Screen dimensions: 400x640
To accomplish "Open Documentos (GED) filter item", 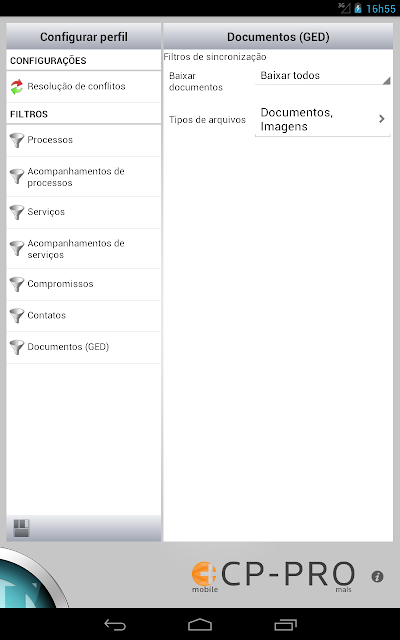I will tap(84, 347).
